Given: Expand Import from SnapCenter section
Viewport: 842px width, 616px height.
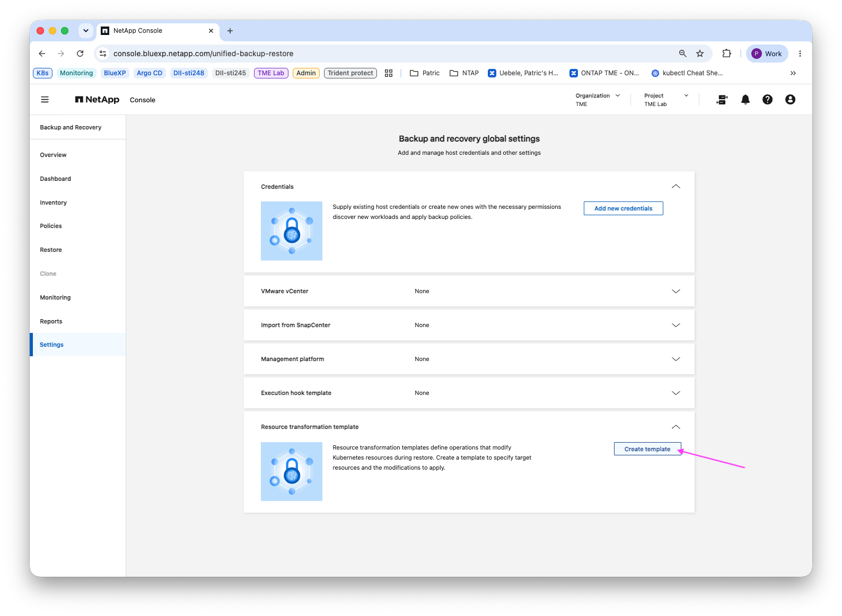Looking at the screenshot, I should point(676,325).
